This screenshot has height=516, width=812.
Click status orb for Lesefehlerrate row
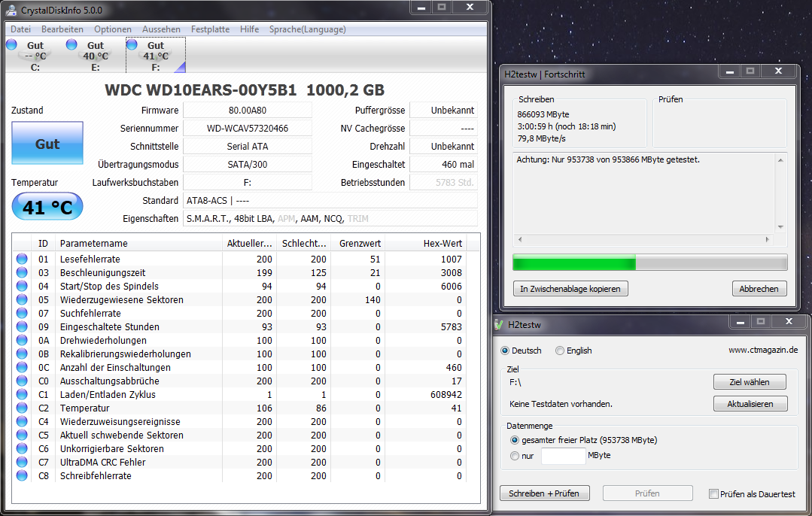click(x=22, y=259)
